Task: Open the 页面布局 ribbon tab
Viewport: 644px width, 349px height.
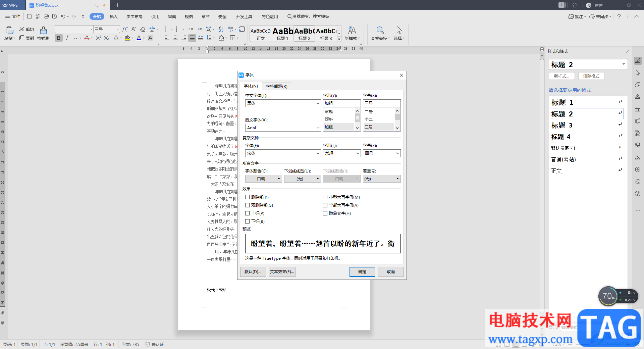Action: tap(135, 16)
